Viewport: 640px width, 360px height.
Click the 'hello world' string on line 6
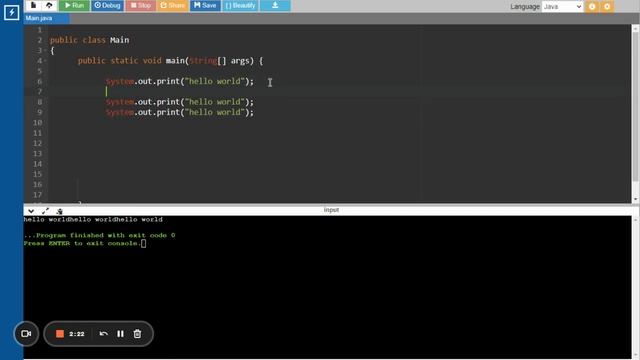215,81
